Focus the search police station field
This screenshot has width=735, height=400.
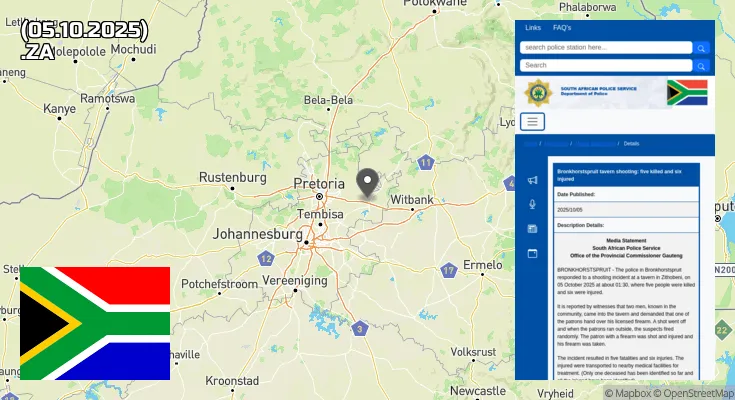pyautogui.click(x=606, y=47)
